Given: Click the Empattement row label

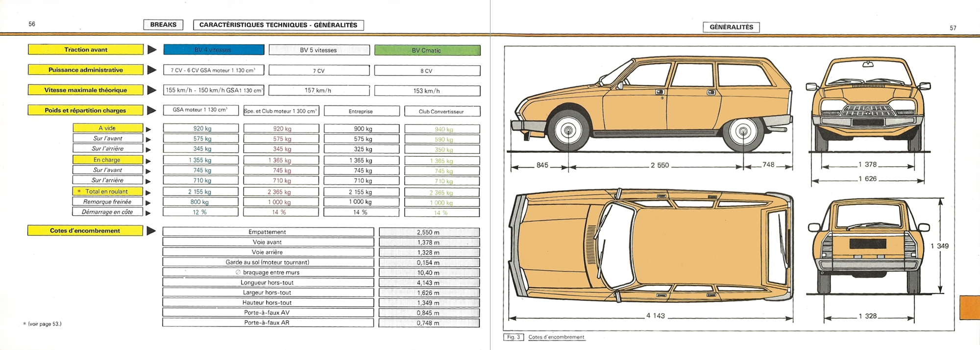Looking at the screenshot, I should click(x=268, y=232).
